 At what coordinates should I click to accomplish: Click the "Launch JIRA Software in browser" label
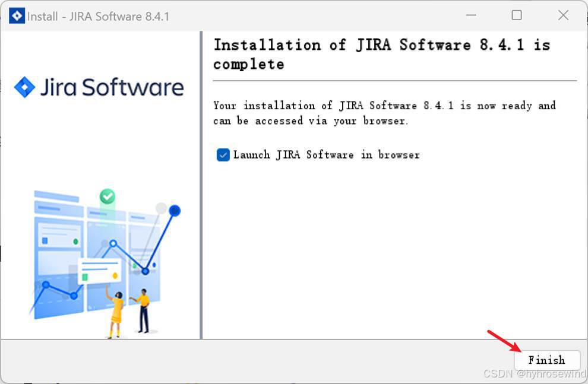click(x=326, y=155)
